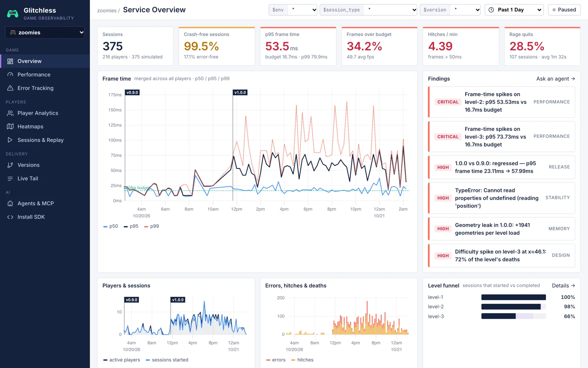
Task: Click the level-2 funnel progress bar
Action: pos(513,307)
